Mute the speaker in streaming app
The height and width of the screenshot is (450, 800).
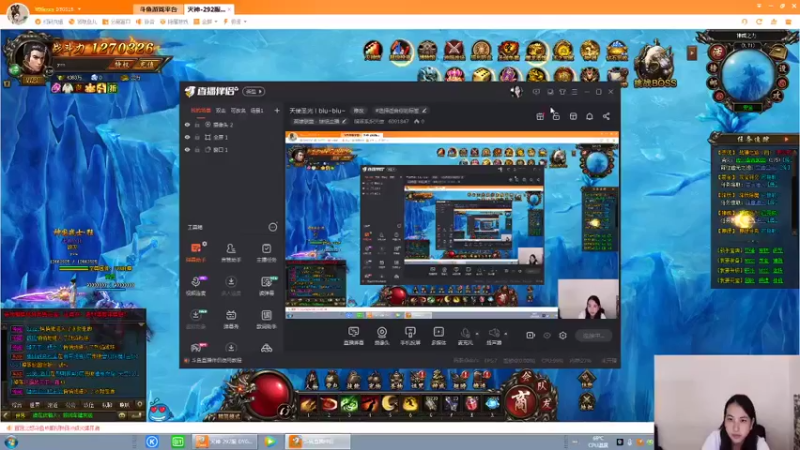click(x=493, y=336)
